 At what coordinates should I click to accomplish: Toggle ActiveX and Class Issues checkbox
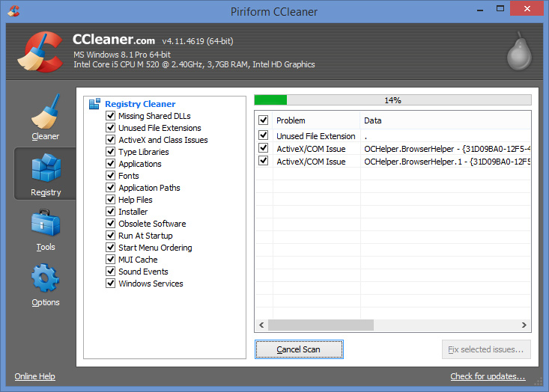click(110, 140)
